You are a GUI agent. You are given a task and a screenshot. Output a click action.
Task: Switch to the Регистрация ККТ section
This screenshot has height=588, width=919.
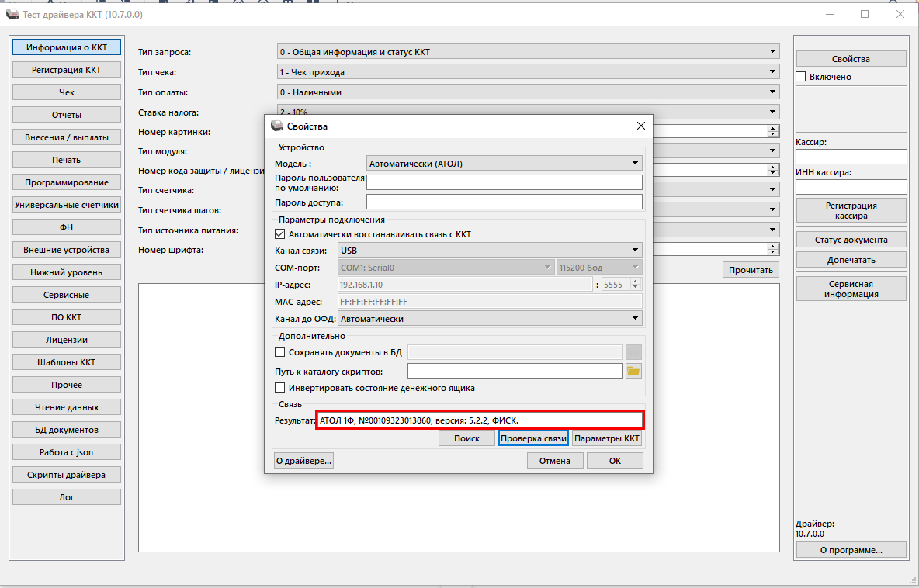67,70
